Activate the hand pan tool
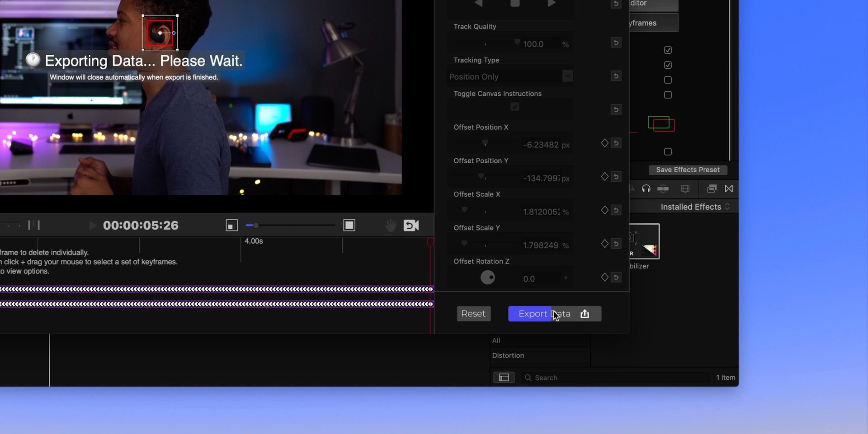868x434 pixels. pos(390,225)
